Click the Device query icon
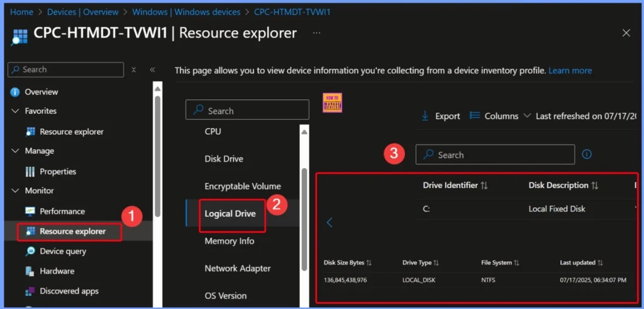644x309 pixels. 30,251
